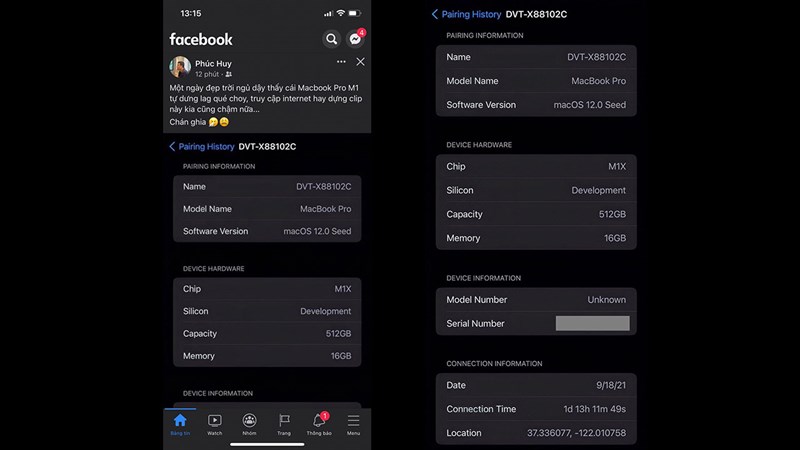Select Software Version row in right screenshot
The width and height of the screenshot is (800, 450).
pos(536,105)
